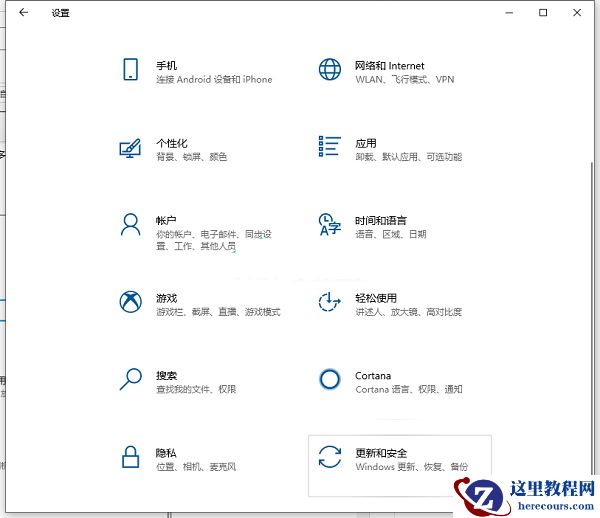This screenshot has height=518, width=600.
Task: Open the 更新和安全 settings title
Action: pyautogui.click(x=381, y=453)
